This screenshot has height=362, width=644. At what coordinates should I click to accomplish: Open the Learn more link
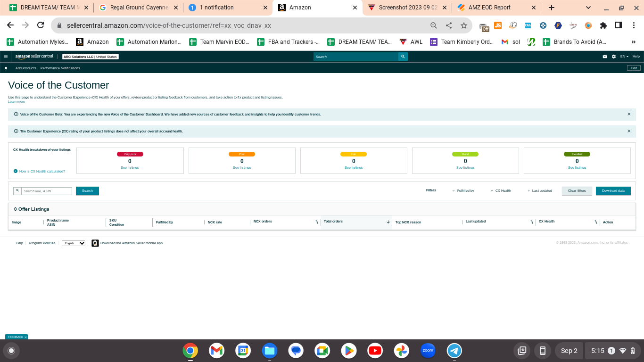[x=17, y=102]
